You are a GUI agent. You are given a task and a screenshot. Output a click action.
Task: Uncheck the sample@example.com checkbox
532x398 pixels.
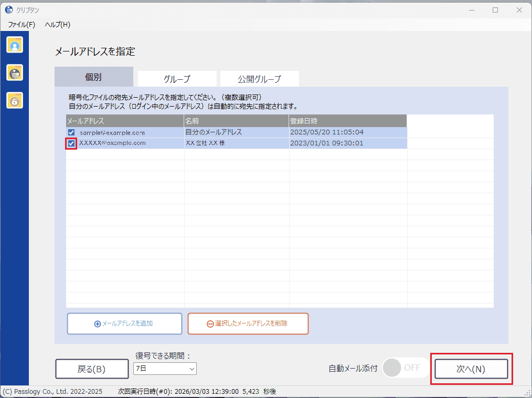(71, 132)
